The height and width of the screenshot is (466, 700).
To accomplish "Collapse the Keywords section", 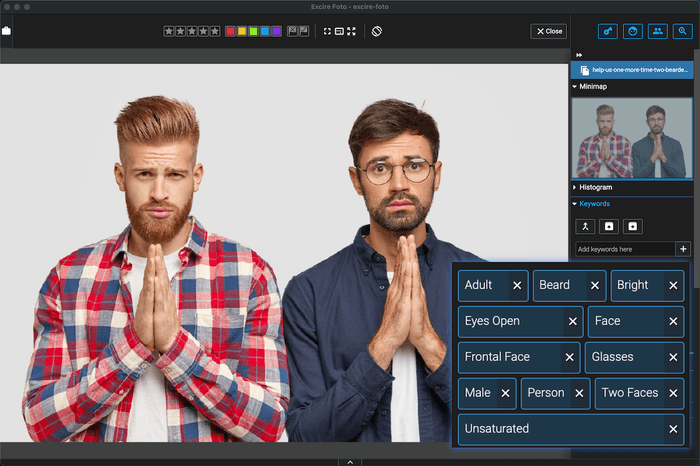I will (x=575, y=203).
